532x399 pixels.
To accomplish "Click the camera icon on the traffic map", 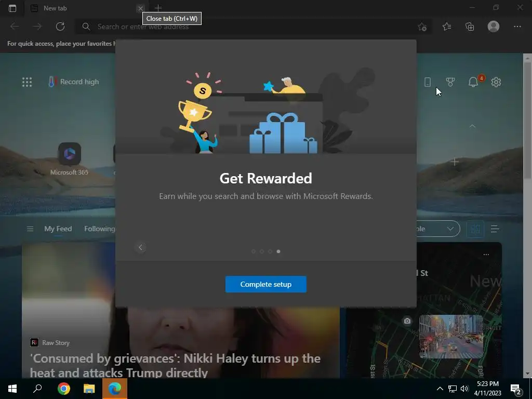I will coord(407,321).
